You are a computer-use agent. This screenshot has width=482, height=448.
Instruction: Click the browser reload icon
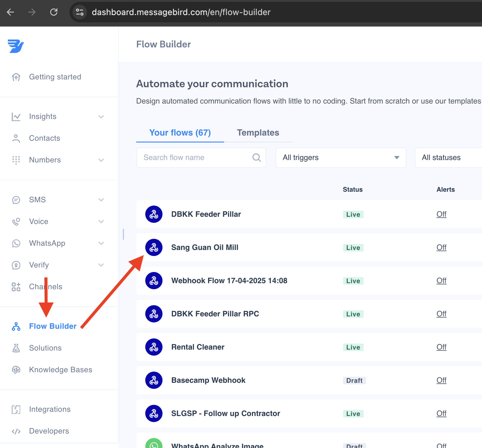tap(54, 12)
